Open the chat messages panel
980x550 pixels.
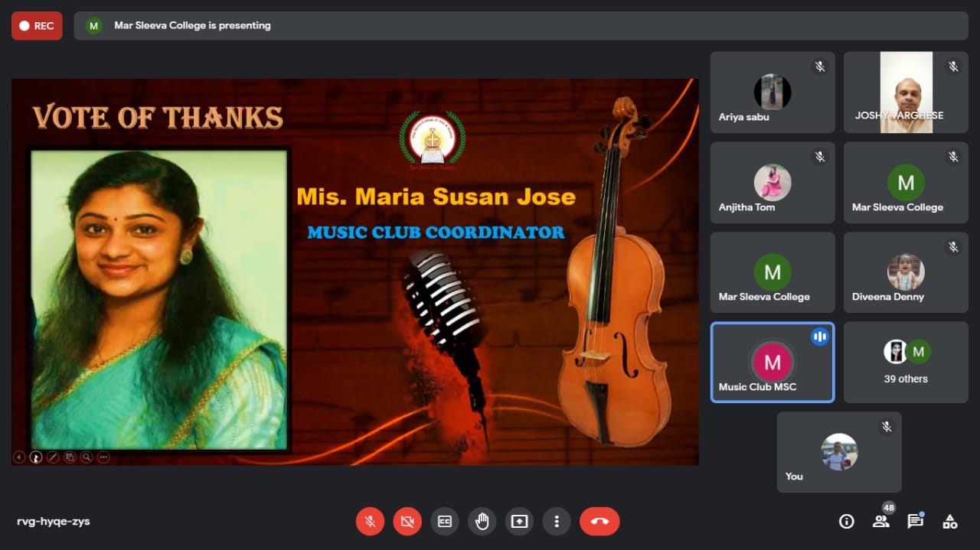(915, 522)
